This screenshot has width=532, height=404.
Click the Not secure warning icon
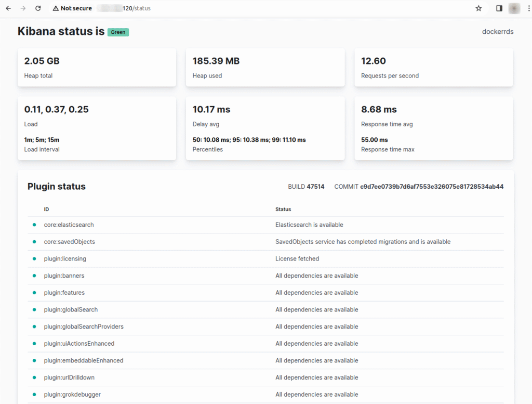coord(56,8)
